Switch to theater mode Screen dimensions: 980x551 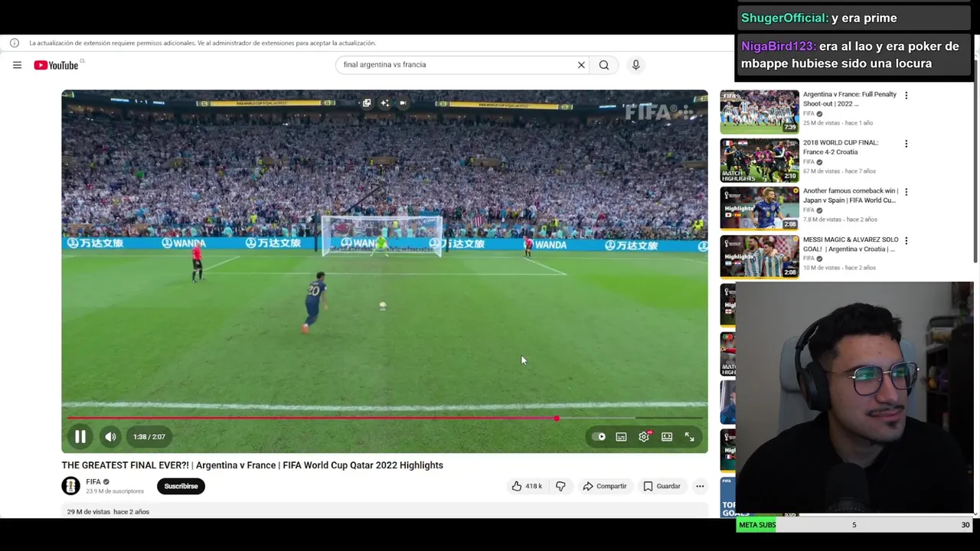(667, 437)
